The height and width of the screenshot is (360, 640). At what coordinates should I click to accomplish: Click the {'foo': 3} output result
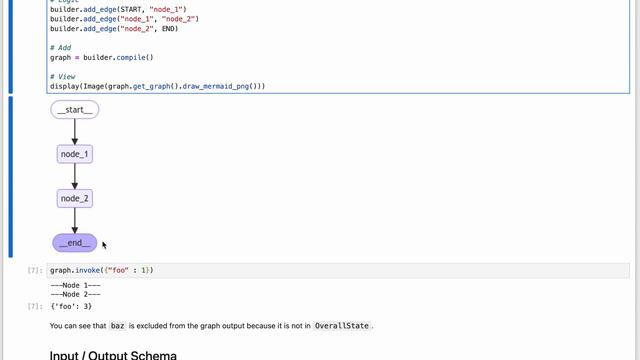(71, 306)
